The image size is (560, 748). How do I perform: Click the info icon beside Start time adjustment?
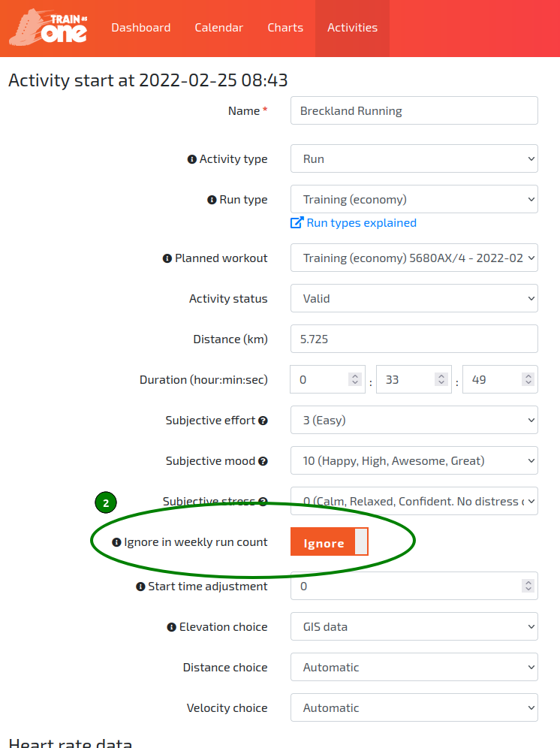click(140, 587)
